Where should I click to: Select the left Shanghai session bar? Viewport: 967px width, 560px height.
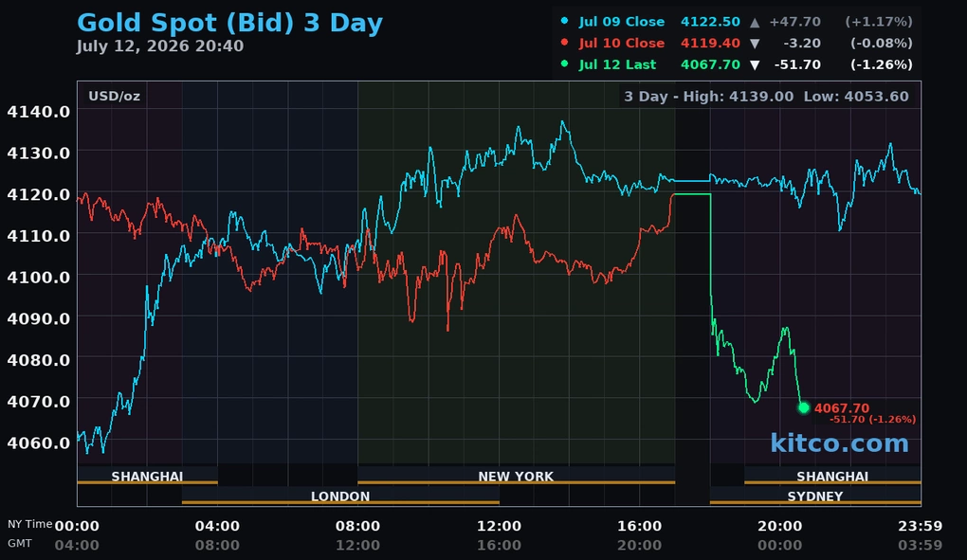[147, 477]
